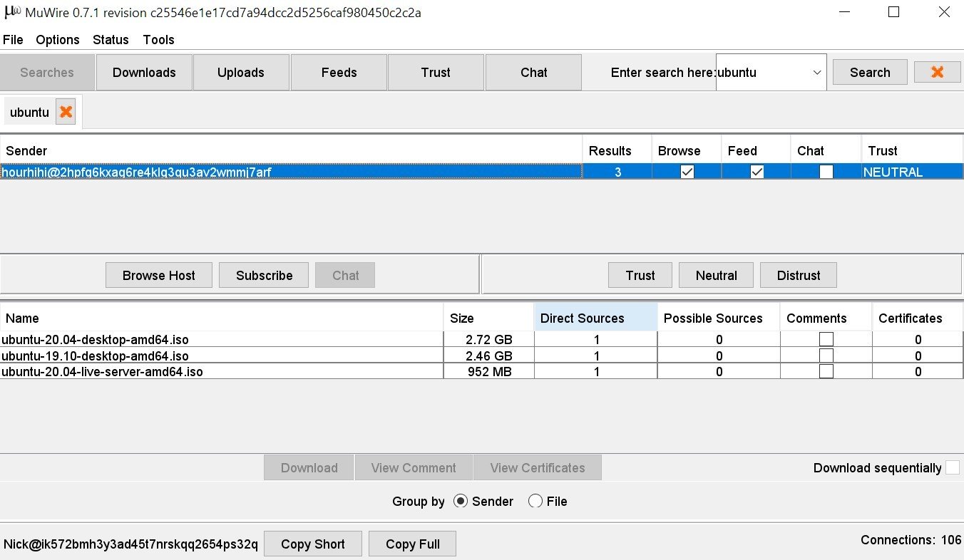
Task: Click the View Certificates button
Action: 538,467
